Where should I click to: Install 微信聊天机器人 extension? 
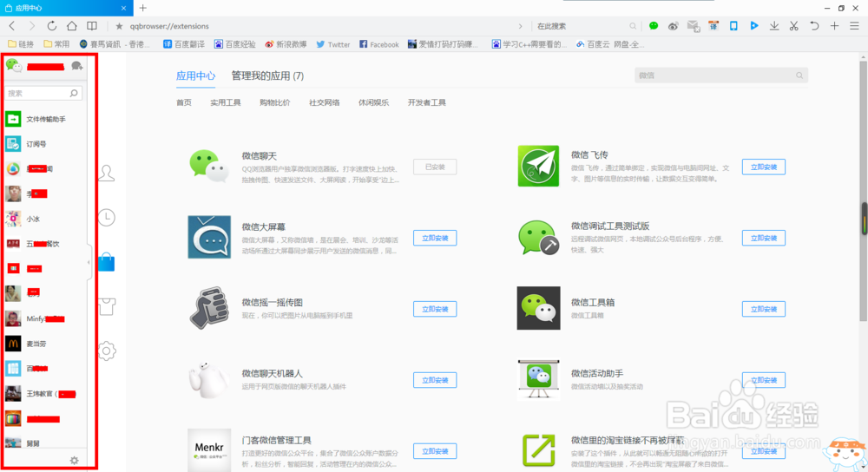pyautogui.click(x=435, y=380)
